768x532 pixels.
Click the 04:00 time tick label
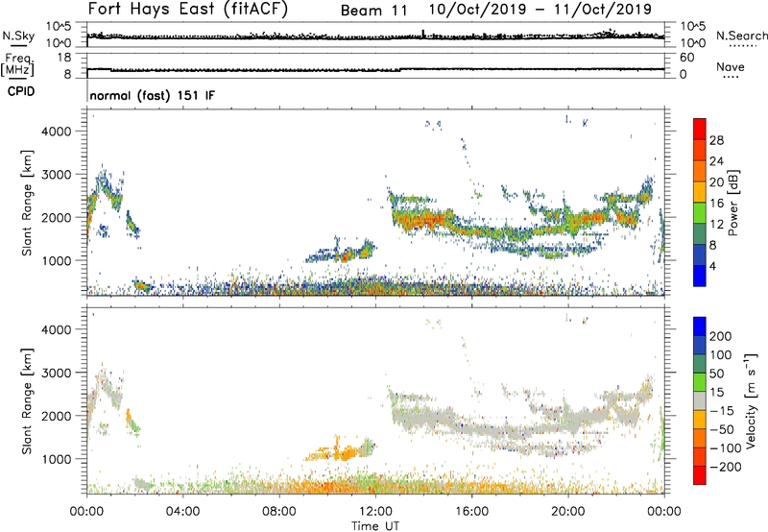click(182, 512)
